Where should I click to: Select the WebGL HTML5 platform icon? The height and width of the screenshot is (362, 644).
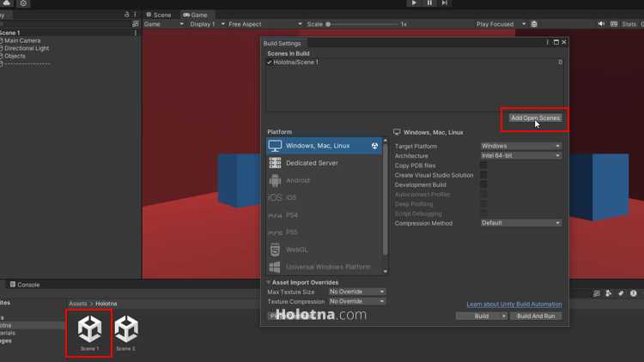[275, 250]
